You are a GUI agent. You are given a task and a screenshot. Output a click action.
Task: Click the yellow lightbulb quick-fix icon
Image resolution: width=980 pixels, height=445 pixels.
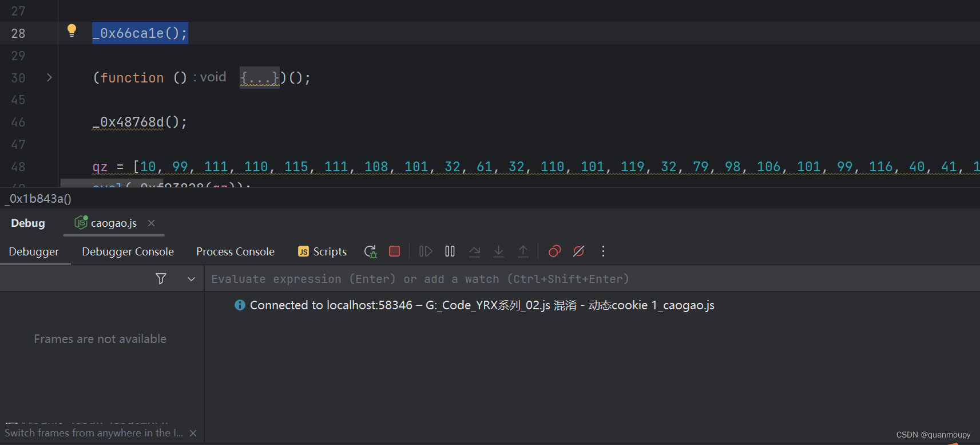coord(72,30)
